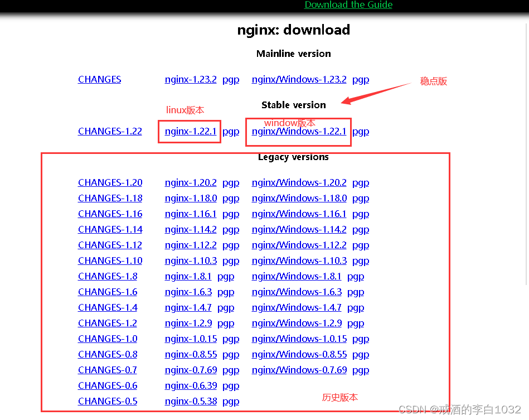The height and width of the screenshot is (420, 529).
Task: Open pgp signature next to nginx-0.6.39
Action: (231, 386)
